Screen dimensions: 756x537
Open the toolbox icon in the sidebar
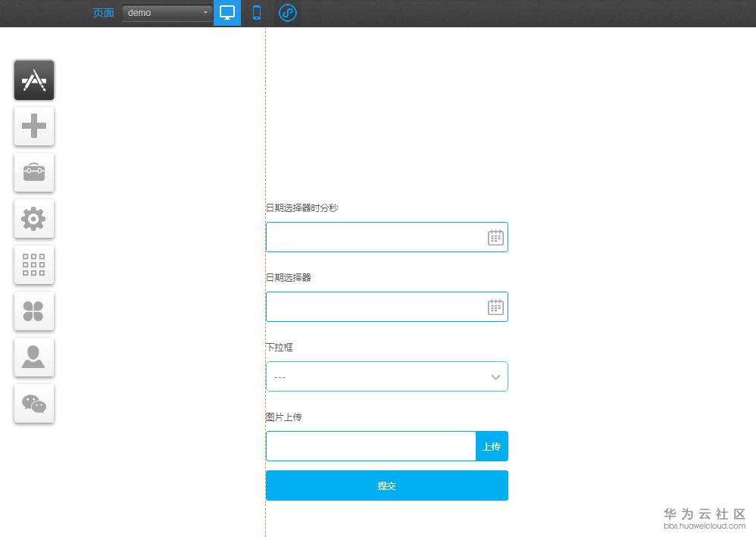point(33,172)
